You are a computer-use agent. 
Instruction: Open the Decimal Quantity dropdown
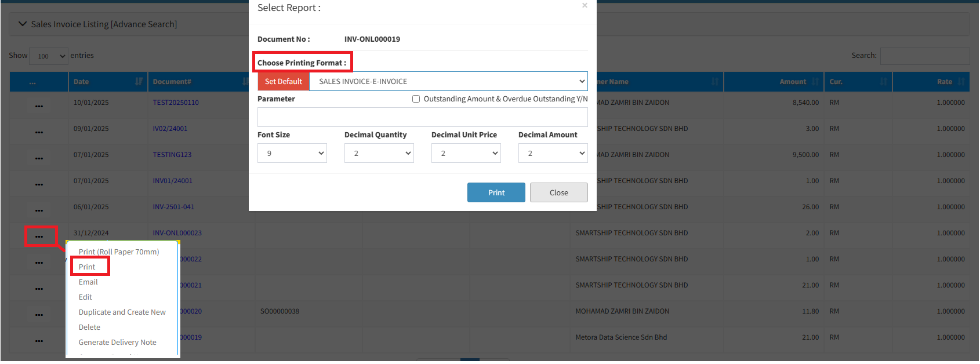[x=379, y=154]
